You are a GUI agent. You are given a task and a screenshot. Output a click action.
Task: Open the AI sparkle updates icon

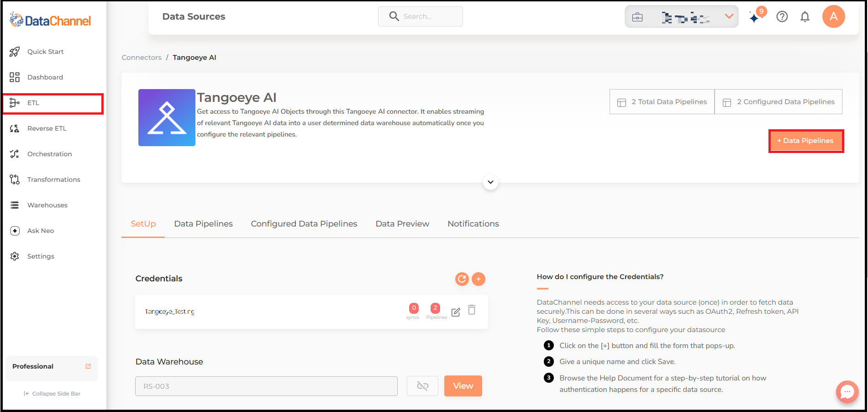point(755,17)
